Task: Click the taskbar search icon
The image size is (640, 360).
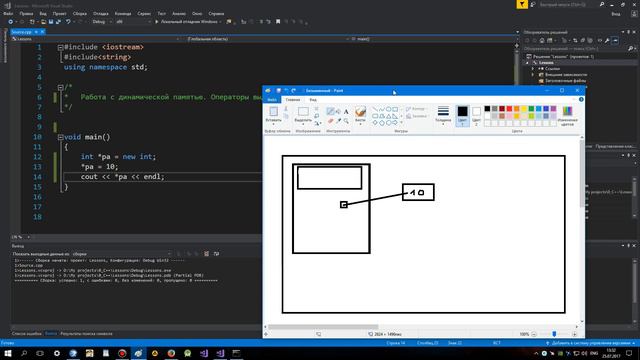Action: click(24, 353)
